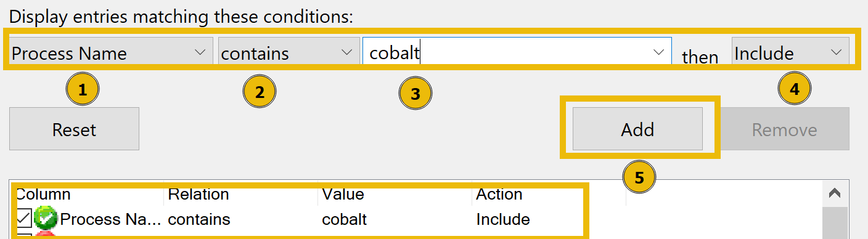Click inside the cobalt value text field
The height and width of the screenshot is (239, 868).
tap(505, 53)
